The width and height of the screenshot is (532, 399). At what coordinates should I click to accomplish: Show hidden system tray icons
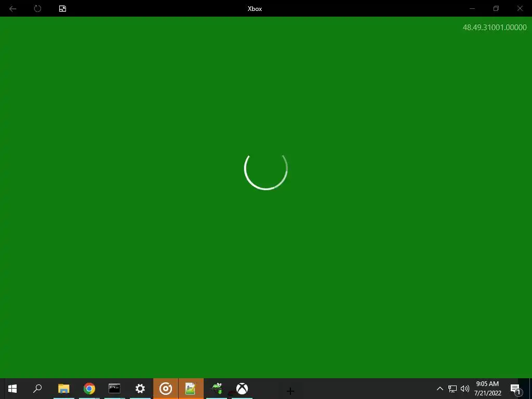(440, 389)
